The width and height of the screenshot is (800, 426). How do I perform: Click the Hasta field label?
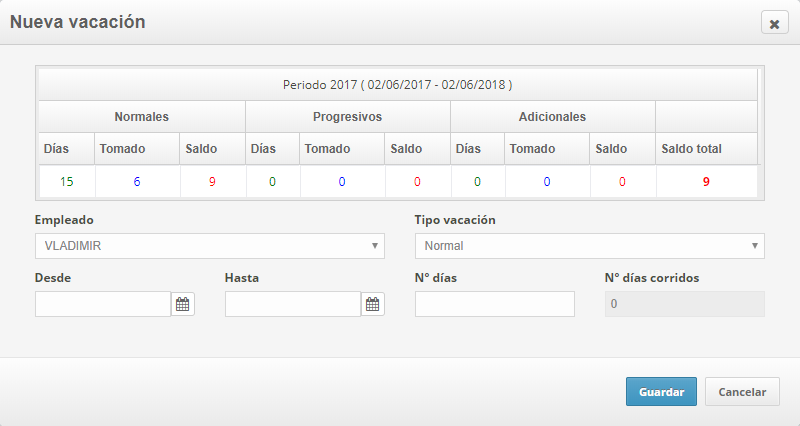[242, 278]
